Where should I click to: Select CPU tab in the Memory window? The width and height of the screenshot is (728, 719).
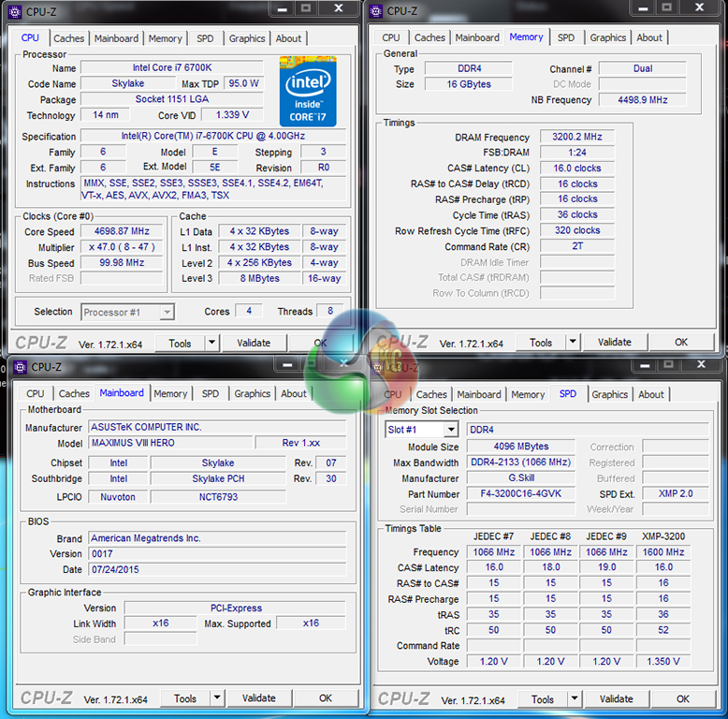pos(390,37)
